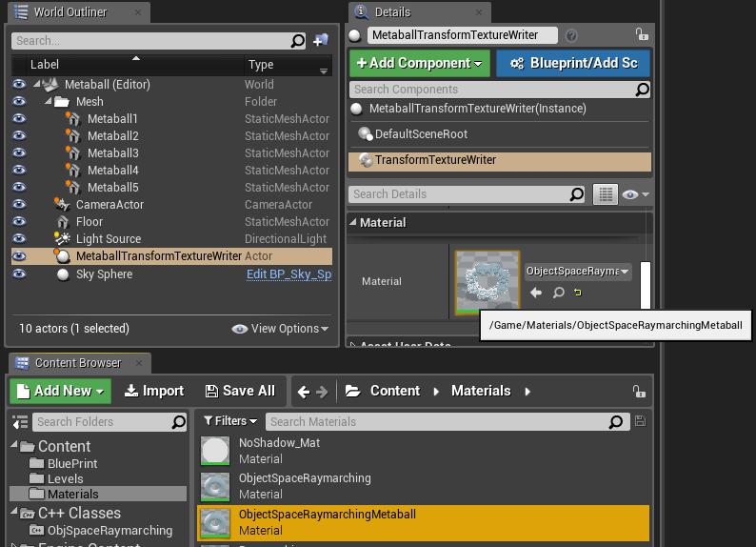The height and width of the screenshot is (547, 756).
Task: Open the arrow menu after Materials breadcrumb
Action: point(527,392)
